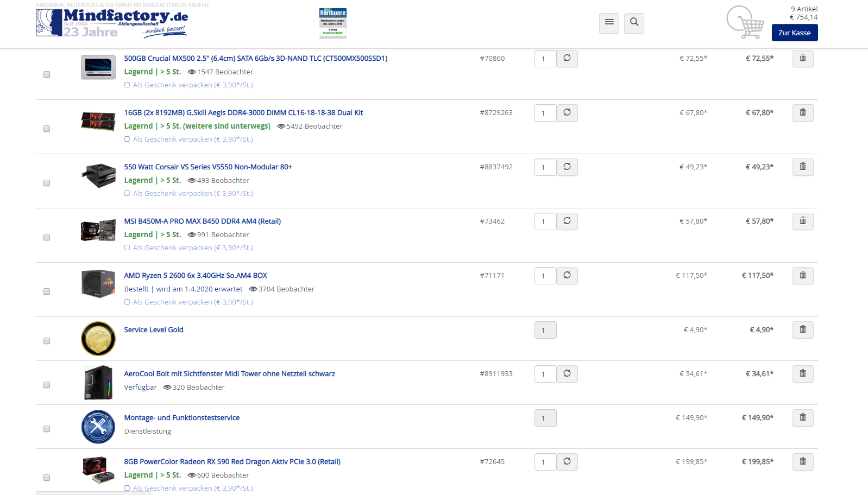
Task: Delete Corsair VS550 from cart
Action: [803, 167]
